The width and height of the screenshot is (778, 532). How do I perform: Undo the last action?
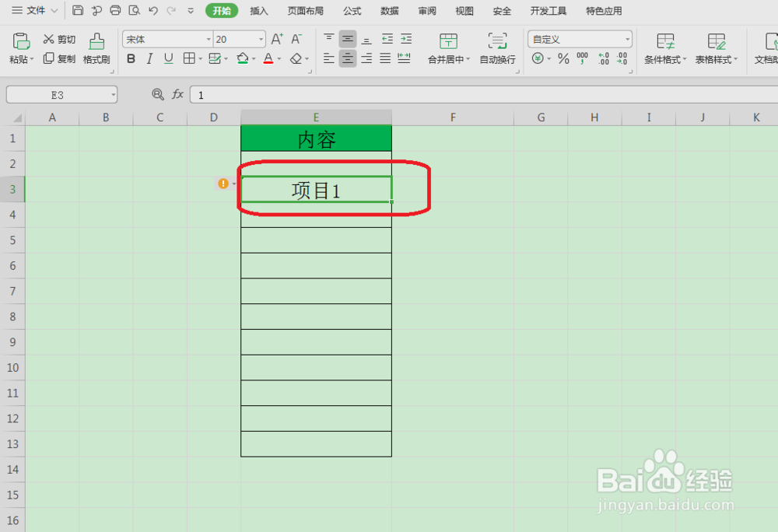coord(152,10)
